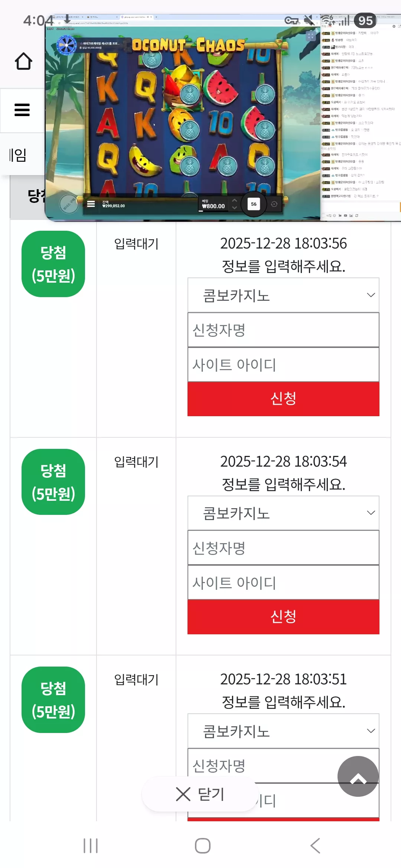Tap the first 당첨 (5만원) badge
The image size is (401, 868).
tap(53, 264)
